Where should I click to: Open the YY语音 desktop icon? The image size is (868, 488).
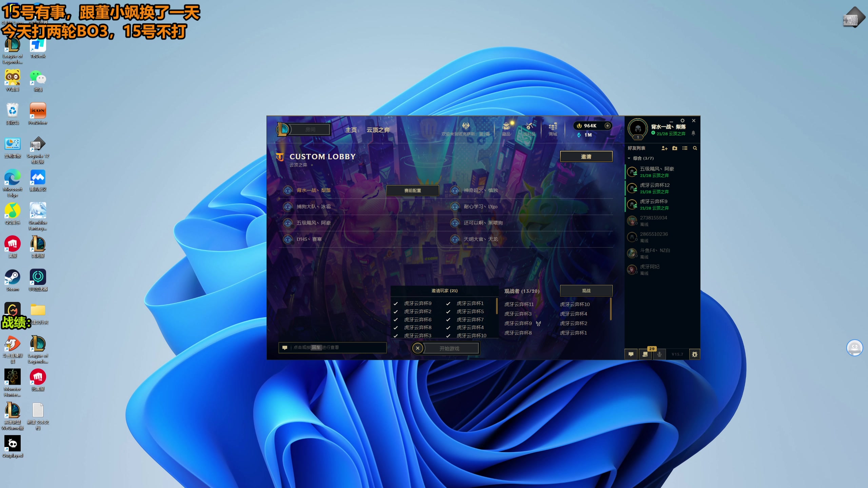pyautogui.click(x=13, y=81)
